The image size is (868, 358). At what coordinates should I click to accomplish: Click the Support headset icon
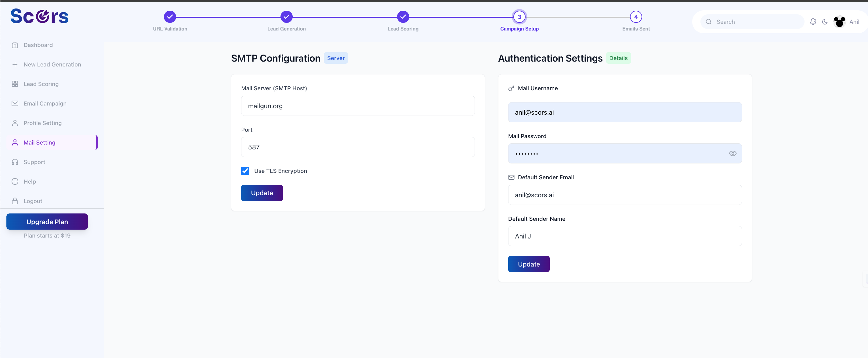point(15,162)
